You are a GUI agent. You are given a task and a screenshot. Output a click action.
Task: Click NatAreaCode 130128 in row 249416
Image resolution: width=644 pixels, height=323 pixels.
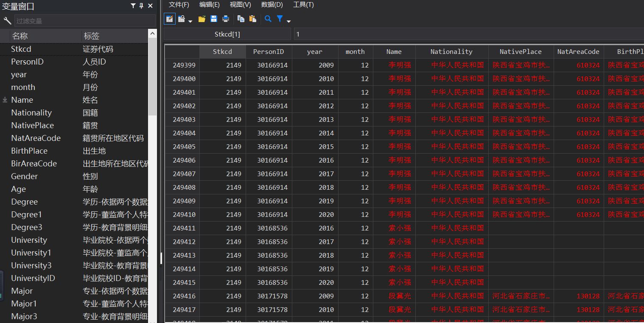pyautogui.click(x=578, y=296)
